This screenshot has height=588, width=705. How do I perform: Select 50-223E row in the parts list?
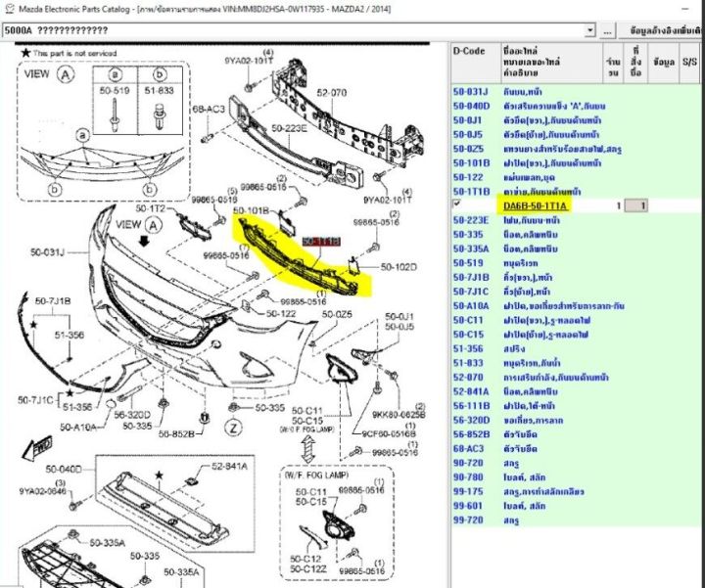pos(471,221)
